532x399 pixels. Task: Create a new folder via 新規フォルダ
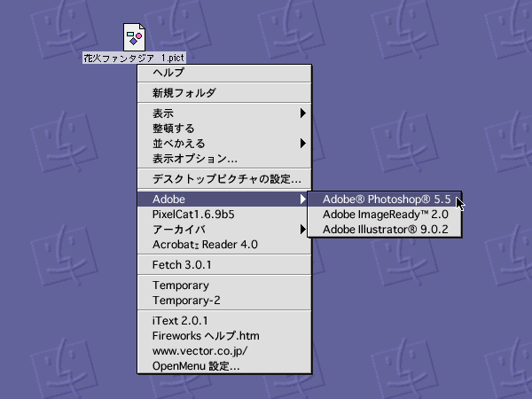[x=224, y=92]
